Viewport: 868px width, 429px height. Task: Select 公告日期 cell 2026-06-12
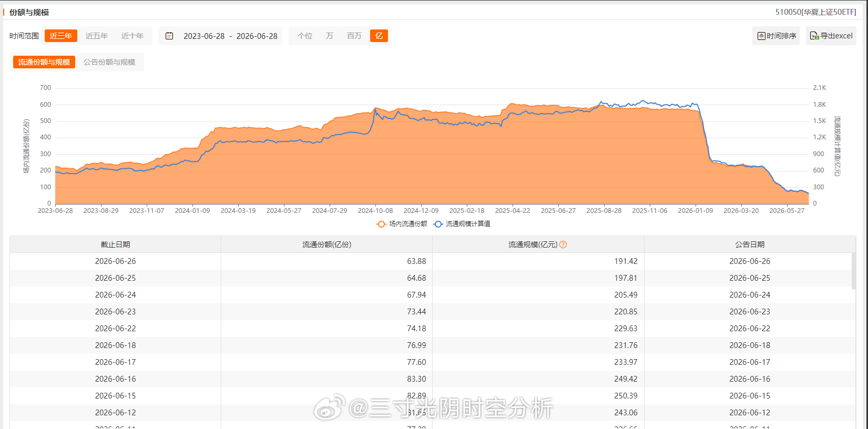click(750, 413)
